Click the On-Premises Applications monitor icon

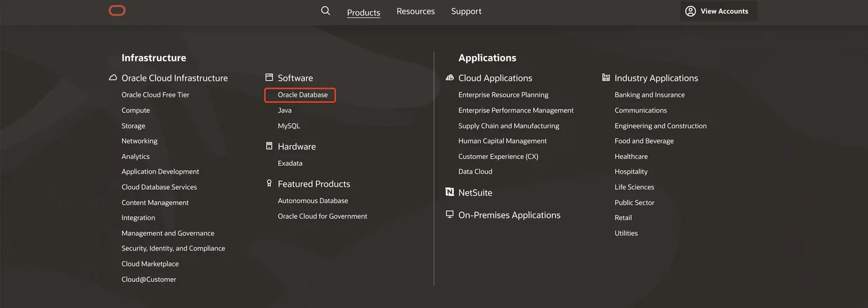(x=450, y=214)
